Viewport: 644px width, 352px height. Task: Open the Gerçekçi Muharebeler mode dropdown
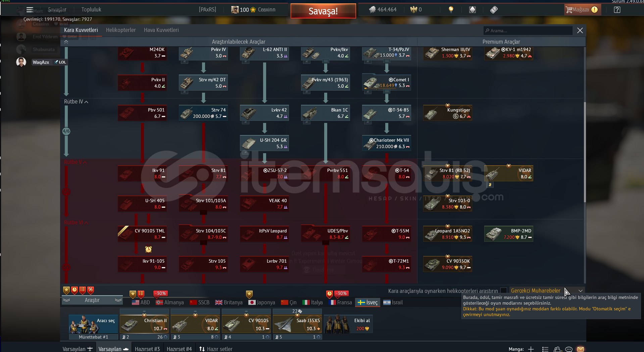(580, 291)
